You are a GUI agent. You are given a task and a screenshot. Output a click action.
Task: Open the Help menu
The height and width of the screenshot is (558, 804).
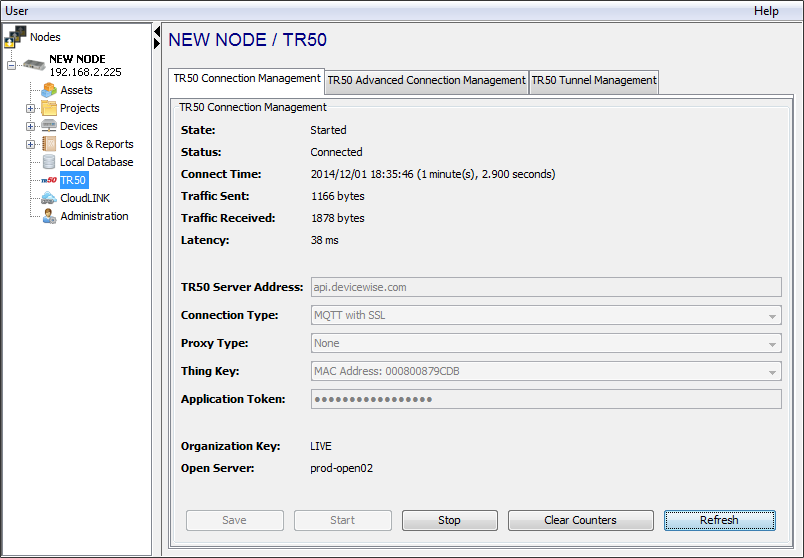766,11
